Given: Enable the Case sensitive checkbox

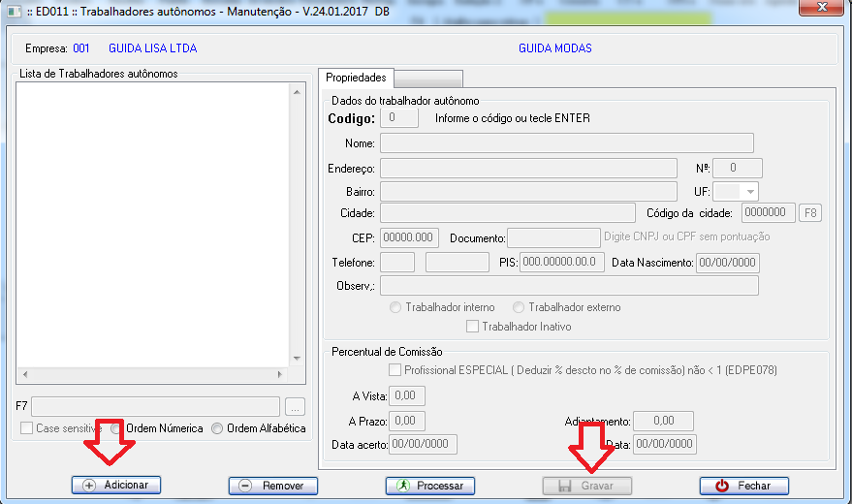Looking at the screenshot, I should pos(27,428).
